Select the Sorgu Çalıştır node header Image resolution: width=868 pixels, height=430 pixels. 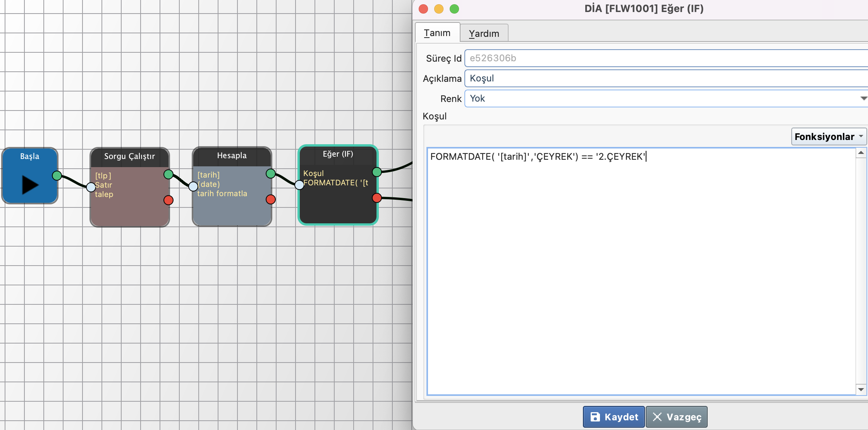click(129, 156)
